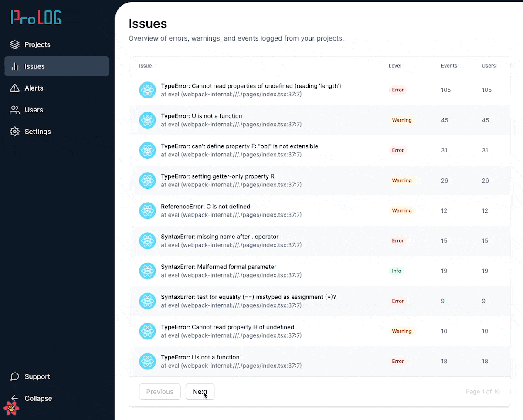The width and height of the screenshot is (523, 420).
Task: Click the Users column header
Action: tap(489, 66)
